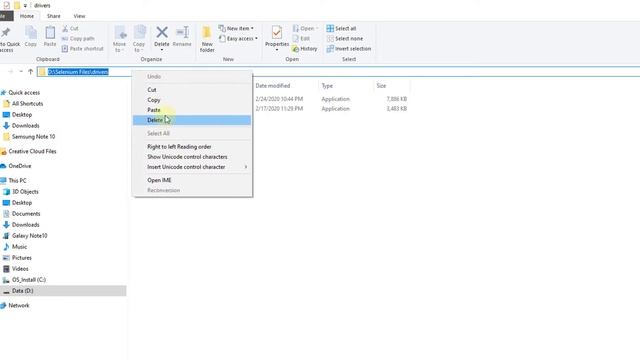Click the Paste clipboard icon

[50, 32]
